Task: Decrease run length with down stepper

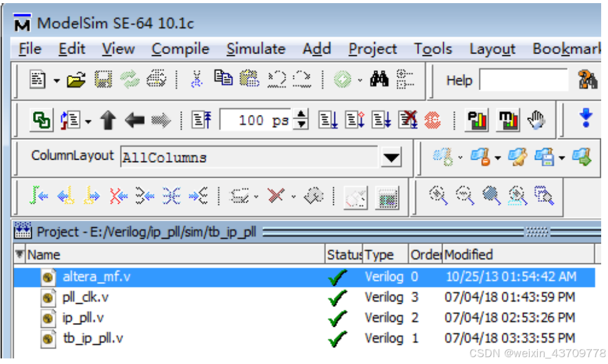Action: [301, 125]
